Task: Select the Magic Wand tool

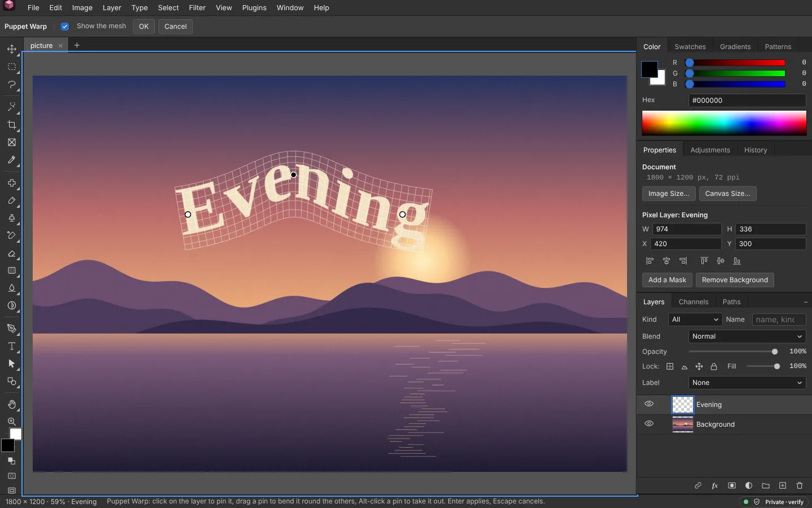Action: [12, 107]
